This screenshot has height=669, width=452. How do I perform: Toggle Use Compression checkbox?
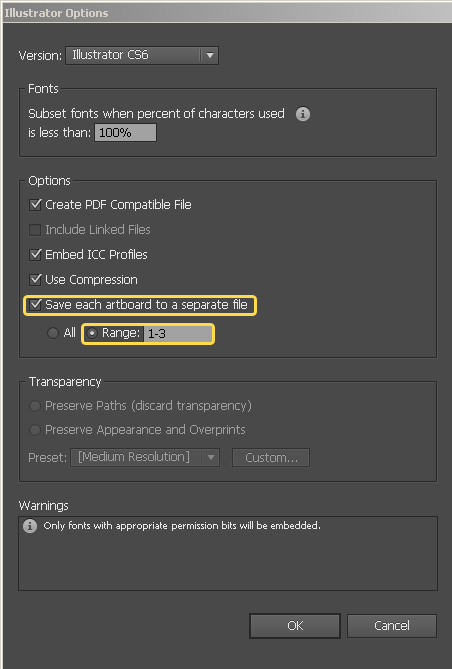(x=35, y=280)
